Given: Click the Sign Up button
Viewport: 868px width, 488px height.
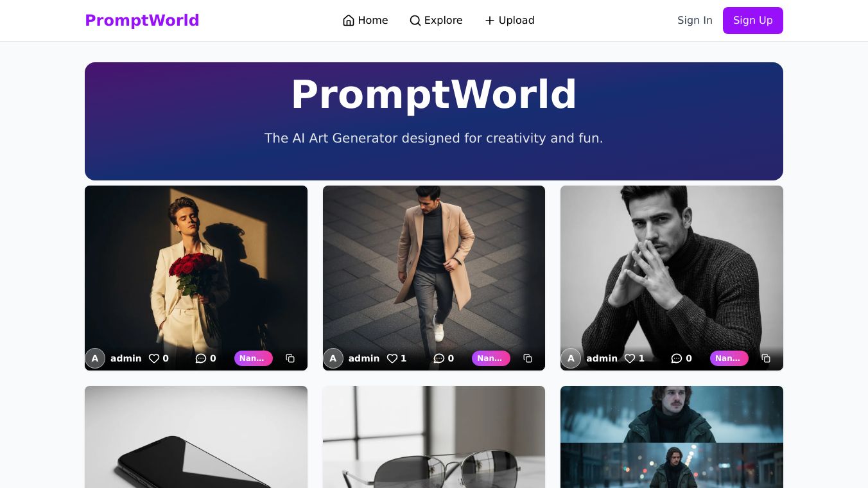Looking at the screenshot, I should click(753, 21).
